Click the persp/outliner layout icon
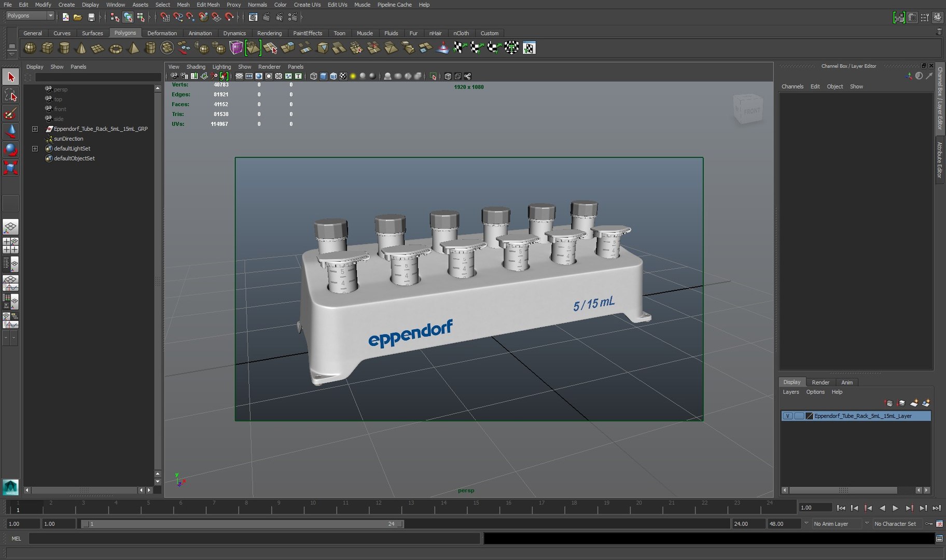The height and width of the screenshot is (560, 946). pos(10,264)
